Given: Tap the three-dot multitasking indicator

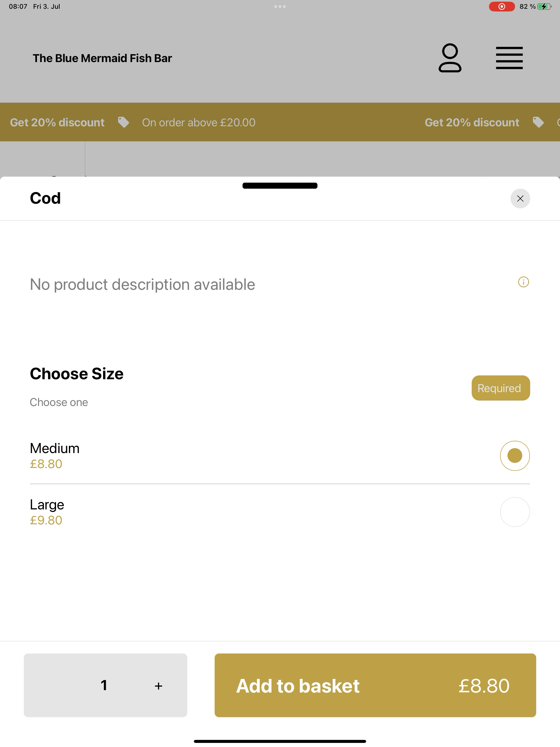Looking at the screenshot, I should (x=280, y=6).
